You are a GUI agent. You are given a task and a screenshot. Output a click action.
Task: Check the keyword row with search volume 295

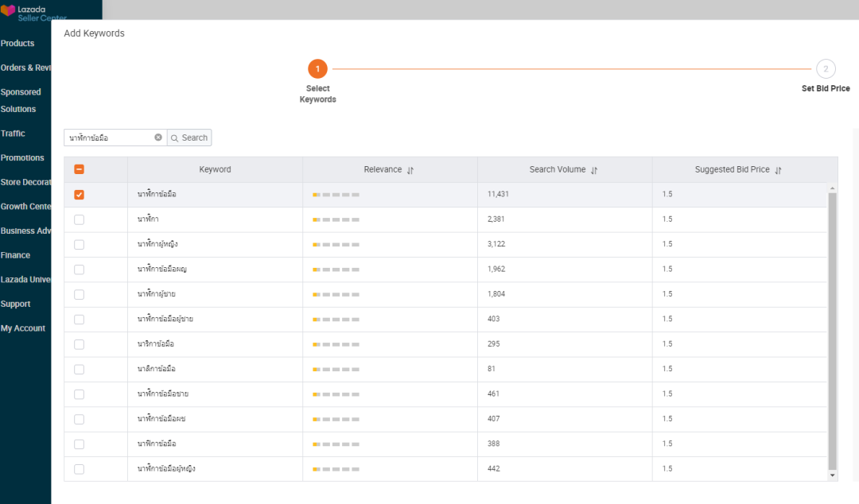79,344
